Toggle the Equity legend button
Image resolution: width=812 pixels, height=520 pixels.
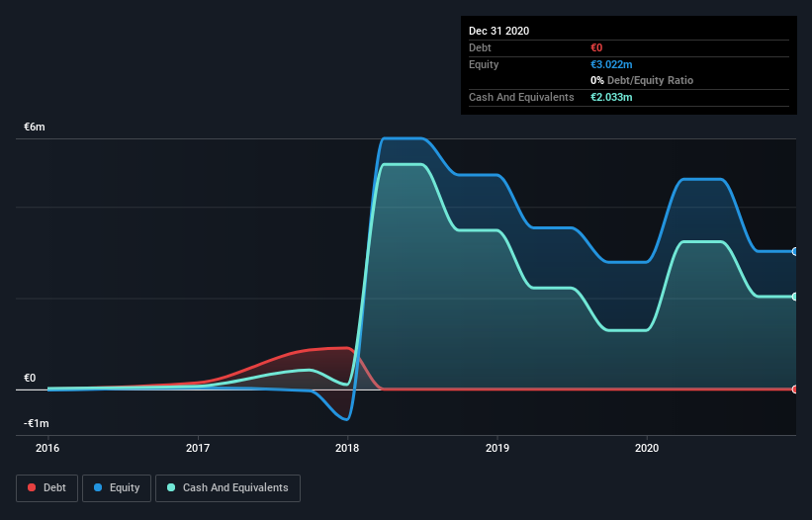tap(117, 488)
